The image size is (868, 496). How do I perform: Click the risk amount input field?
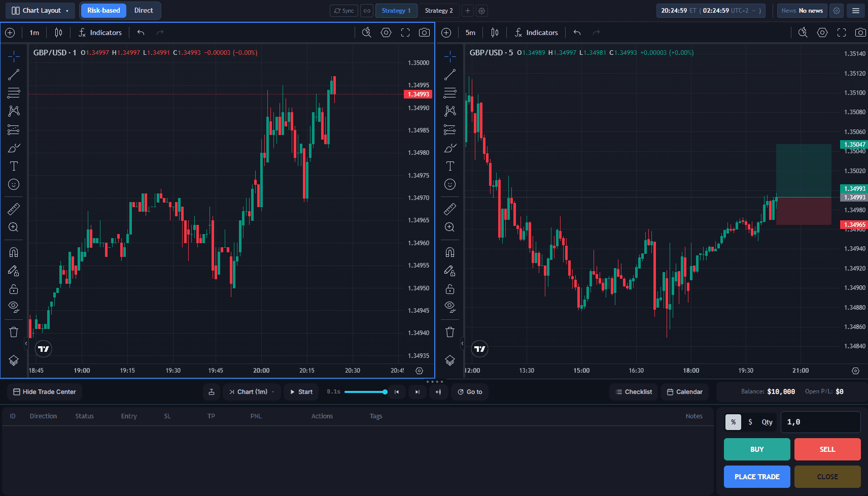pyautogui.click(x=820, y=422)
